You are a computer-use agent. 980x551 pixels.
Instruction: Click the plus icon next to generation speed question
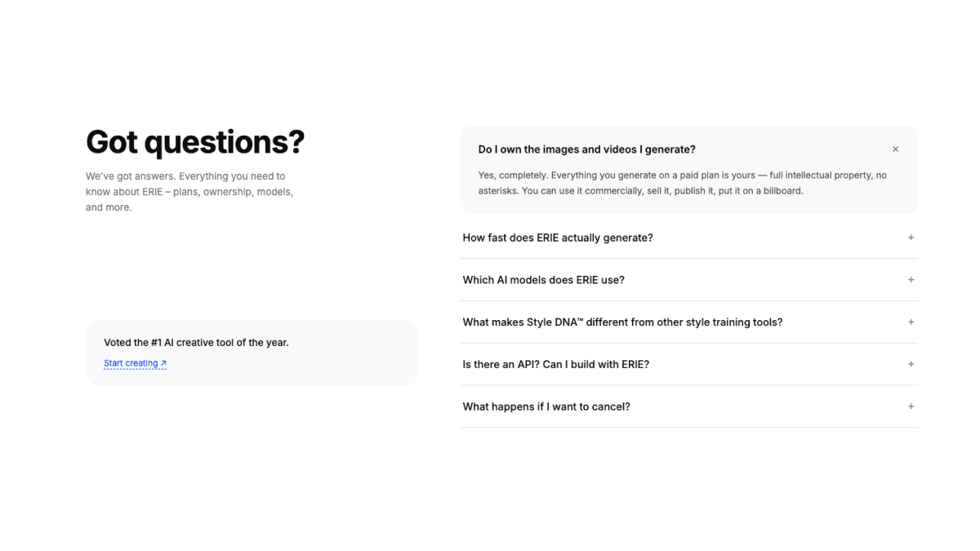911,238
